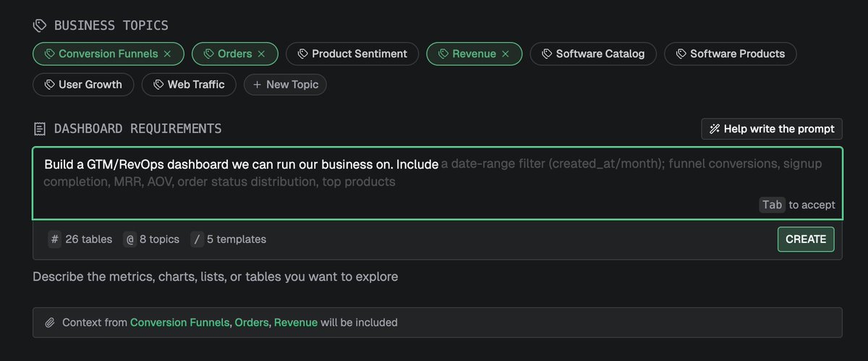Remove the Revenue topic via its X

pyautogui.click(x=506, y=54)
